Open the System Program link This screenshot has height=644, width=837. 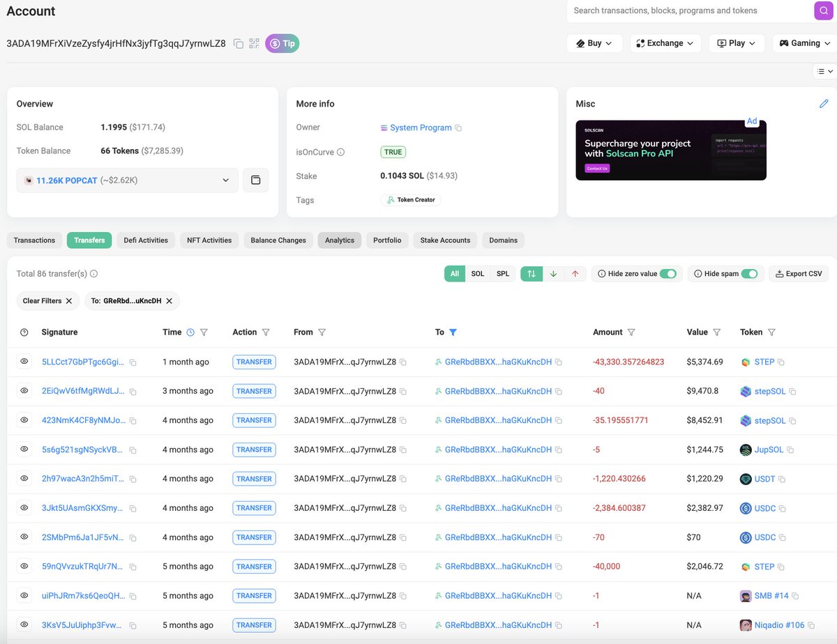click(421, 128)
